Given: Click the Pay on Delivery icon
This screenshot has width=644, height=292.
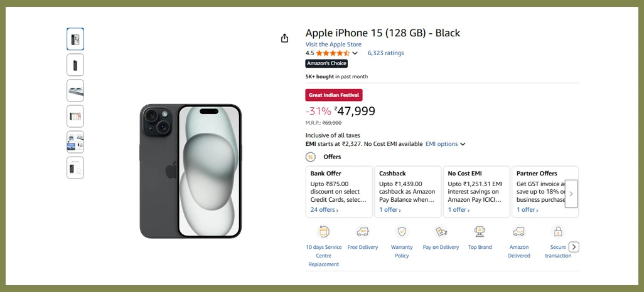Looking at the screenshot, I should coord(441,232).
